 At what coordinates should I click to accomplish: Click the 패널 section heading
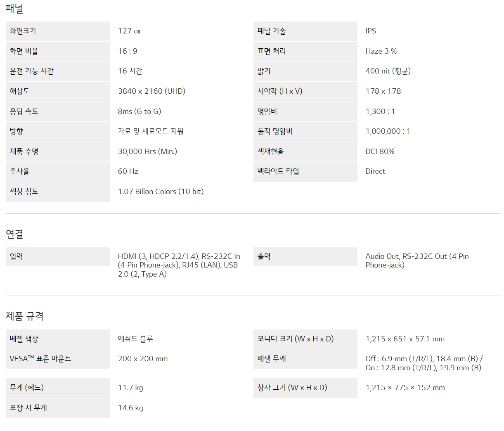pos(14,9)
